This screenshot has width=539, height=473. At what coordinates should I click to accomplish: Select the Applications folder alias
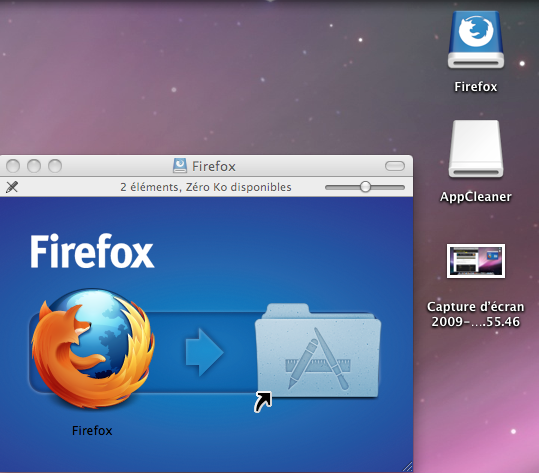318,351
